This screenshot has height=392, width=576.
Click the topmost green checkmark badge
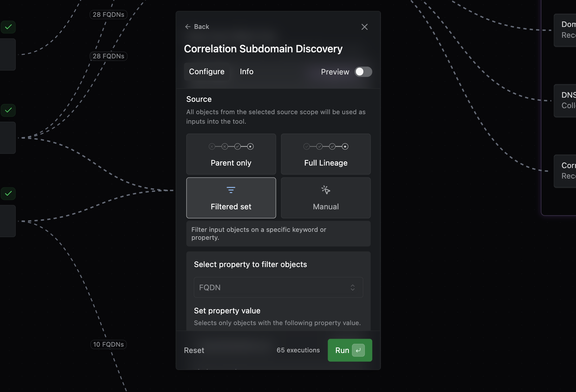(8, 27)
